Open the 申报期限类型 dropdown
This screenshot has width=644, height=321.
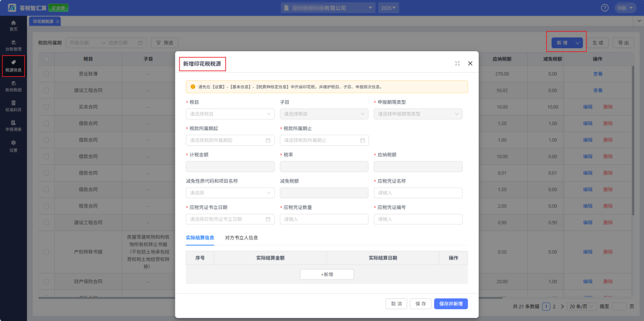click(418, 114)
